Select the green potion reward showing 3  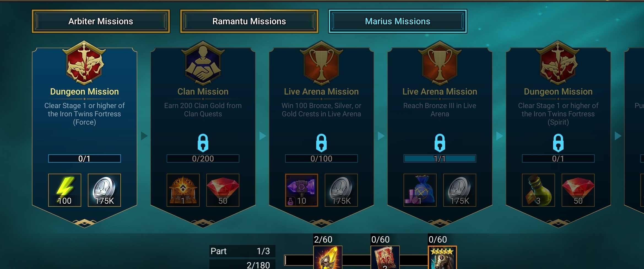pos(539,190)
